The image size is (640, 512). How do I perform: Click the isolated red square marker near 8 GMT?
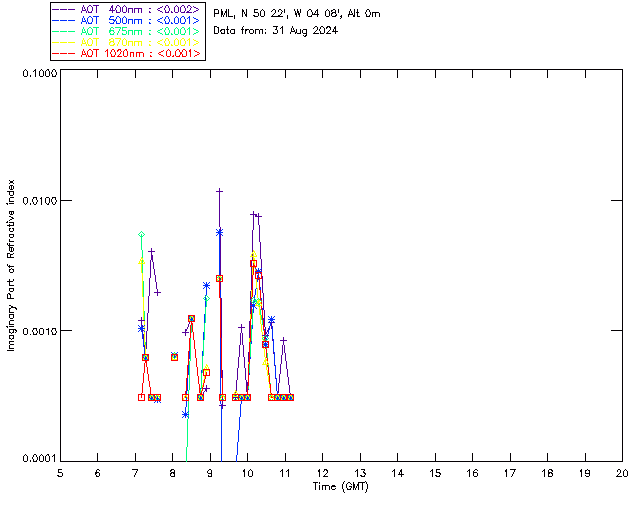tap(174, 357)
